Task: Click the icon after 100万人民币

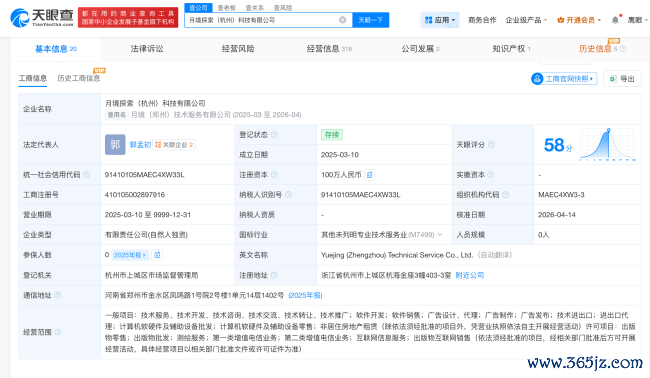Action: 369,174
